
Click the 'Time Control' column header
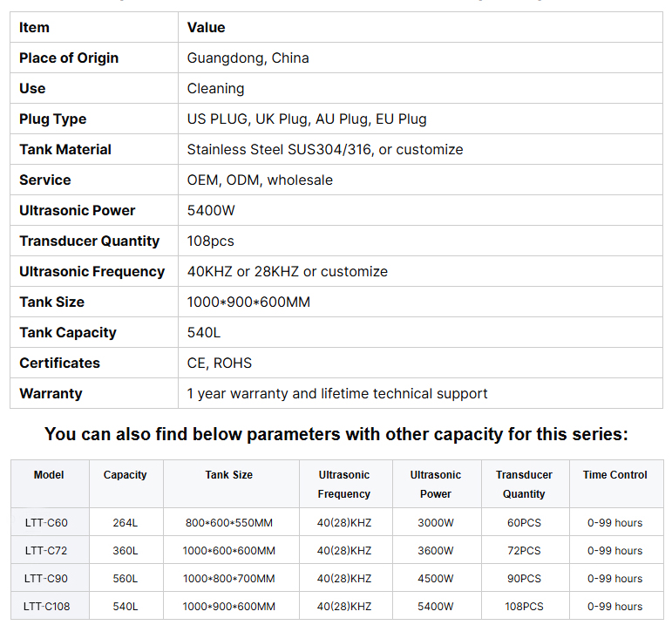tap(614, 475)
